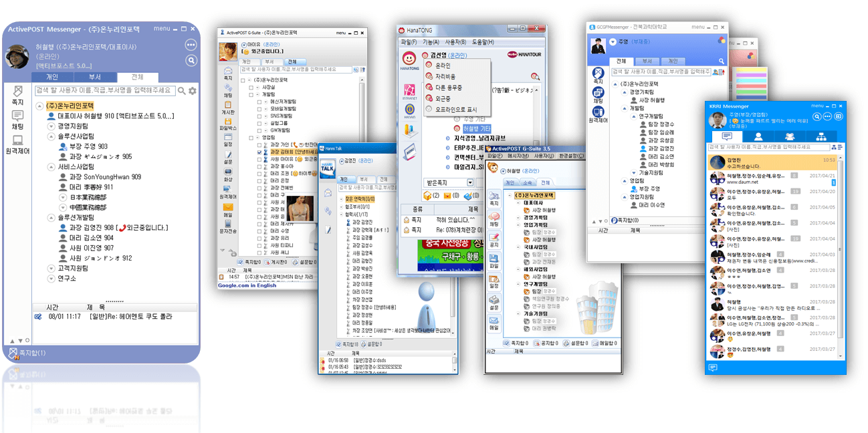The height and width of the screenshot is (433, 868).
Task: Open 게시판 board icon in the G-Suite window sidebar
Action: [228, 108]
